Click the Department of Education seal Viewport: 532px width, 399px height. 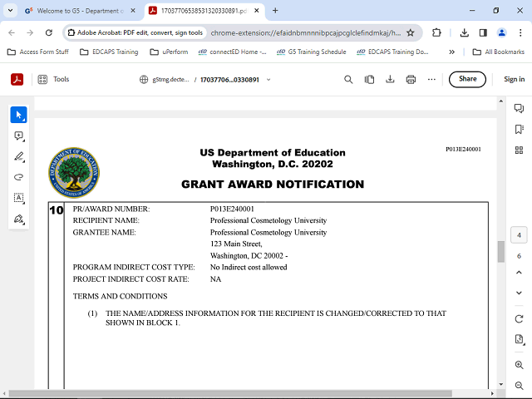click(x=74, y=172)
